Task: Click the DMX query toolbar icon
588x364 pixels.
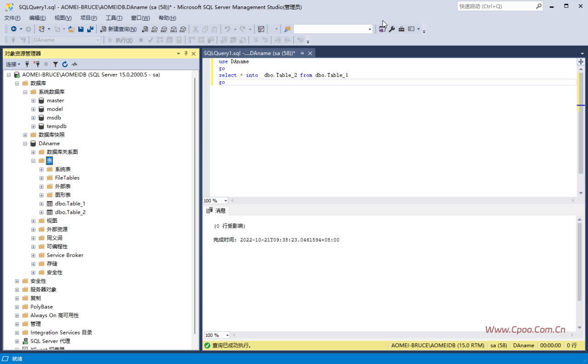Action: [x=164, y=29]
